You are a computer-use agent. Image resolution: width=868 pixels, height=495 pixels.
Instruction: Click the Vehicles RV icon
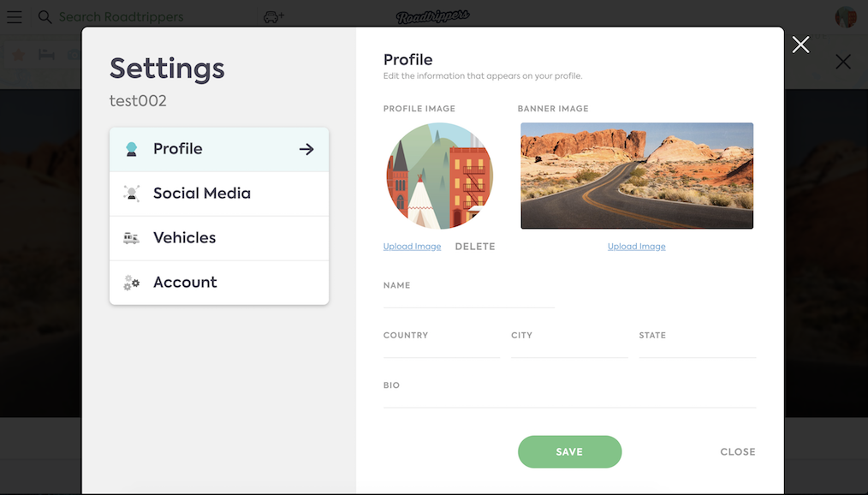[x=131, y=238]
